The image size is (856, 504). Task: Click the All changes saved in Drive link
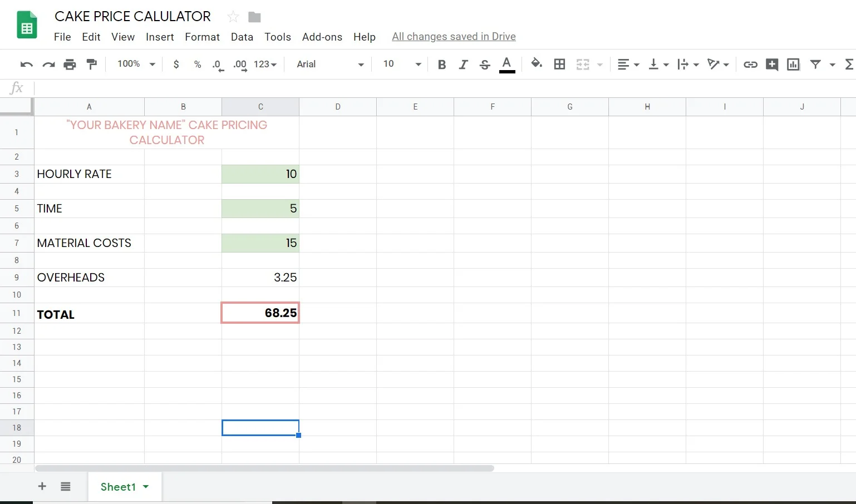tap(454, 36)
